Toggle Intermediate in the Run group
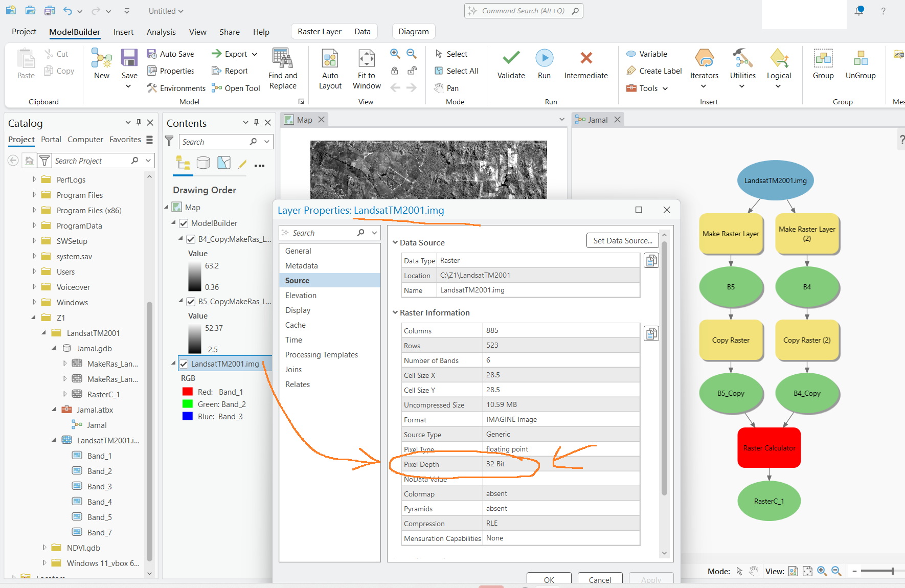Screen dimensions: 905x588 [x=586, y=64]
